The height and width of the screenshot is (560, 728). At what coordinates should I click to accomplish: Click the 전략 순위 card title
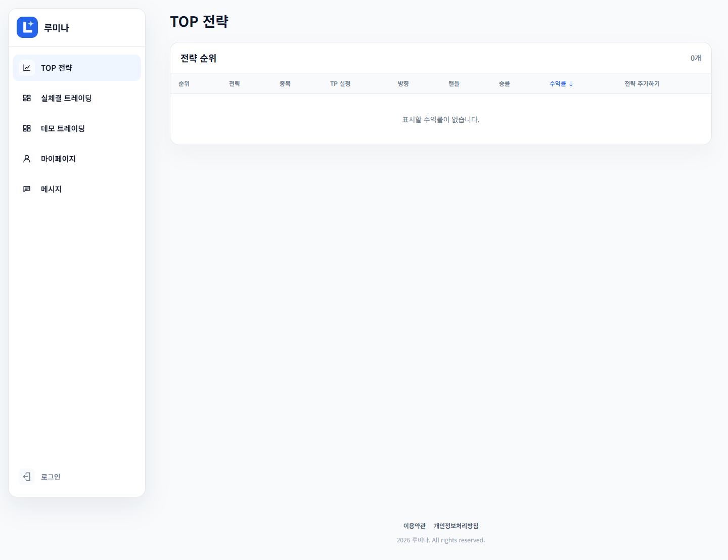point(198,58)
